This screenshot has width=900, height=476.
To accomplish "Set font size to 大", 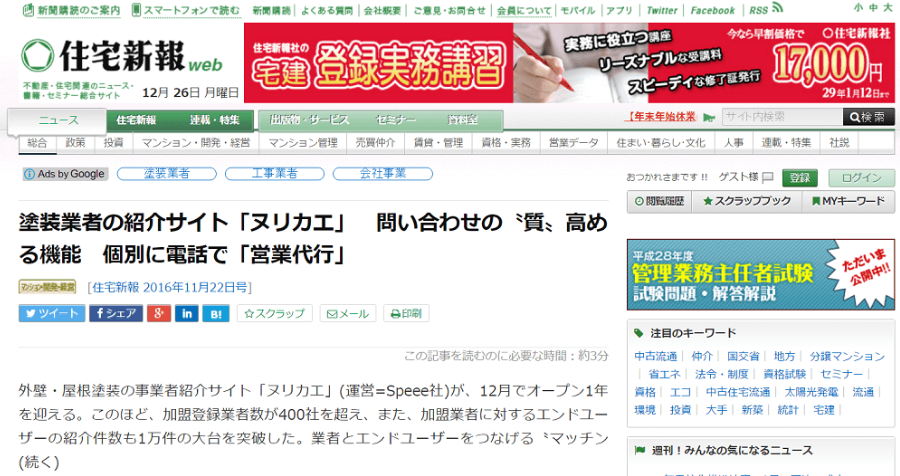I will (x=887, y=8).
